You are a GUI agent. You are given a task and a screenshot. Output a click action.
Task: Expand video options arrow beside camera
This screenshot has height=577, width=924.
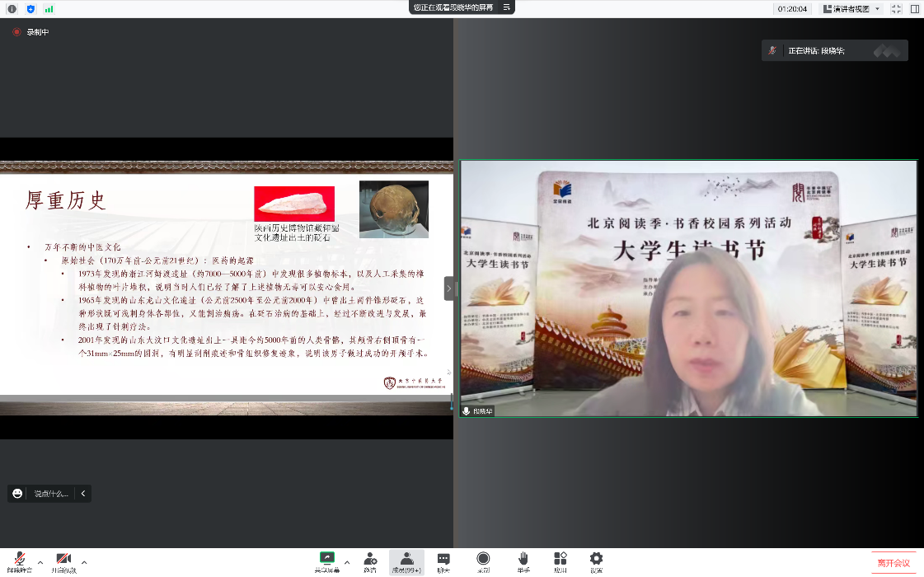[84, 562]
